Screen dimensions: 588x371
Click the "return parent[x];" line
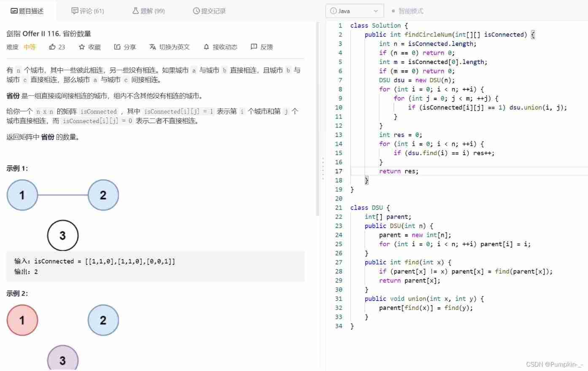click(410, 281)
